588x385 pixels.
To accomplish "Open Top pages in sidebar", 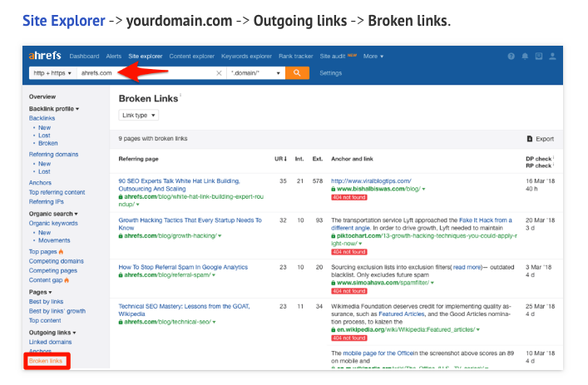I will (43, 252).
